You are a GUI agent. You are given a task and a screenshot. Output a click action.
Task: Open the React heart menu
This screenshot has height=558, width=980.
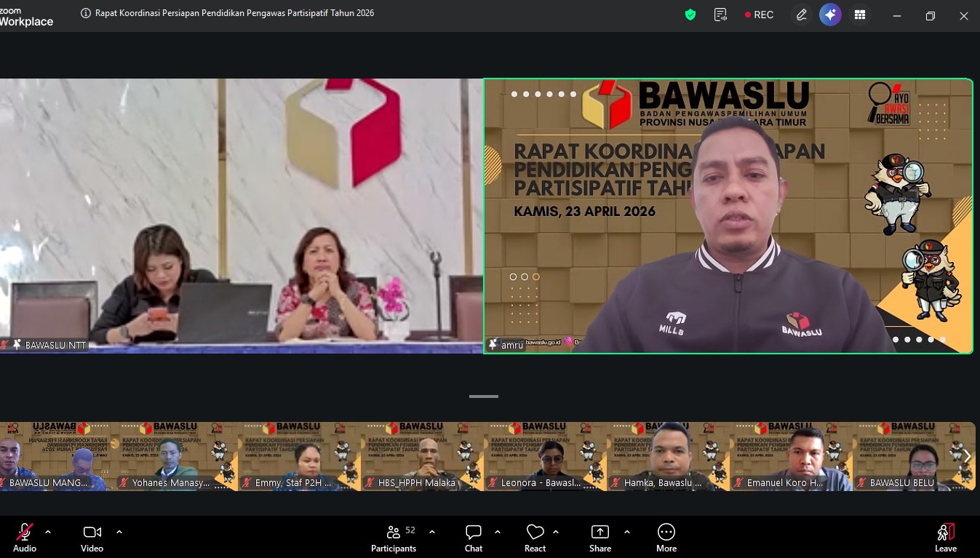tap(535, 538)
